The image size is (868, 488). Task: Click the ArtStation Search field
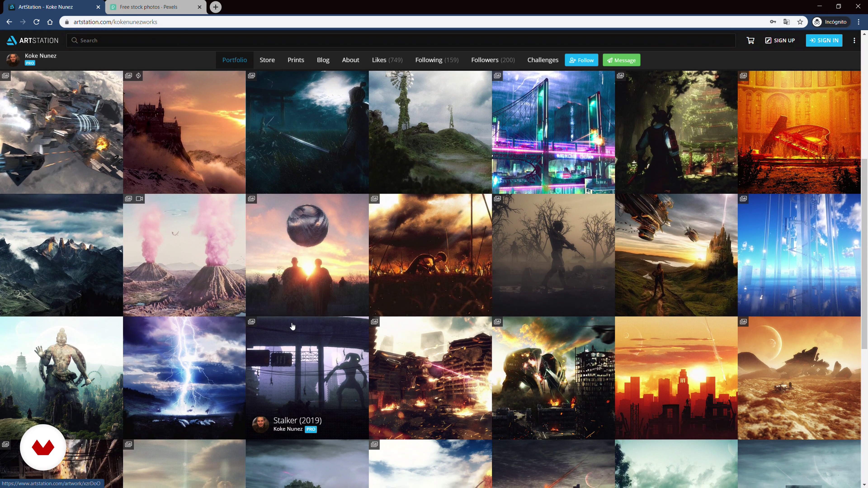tap(401, 40)
